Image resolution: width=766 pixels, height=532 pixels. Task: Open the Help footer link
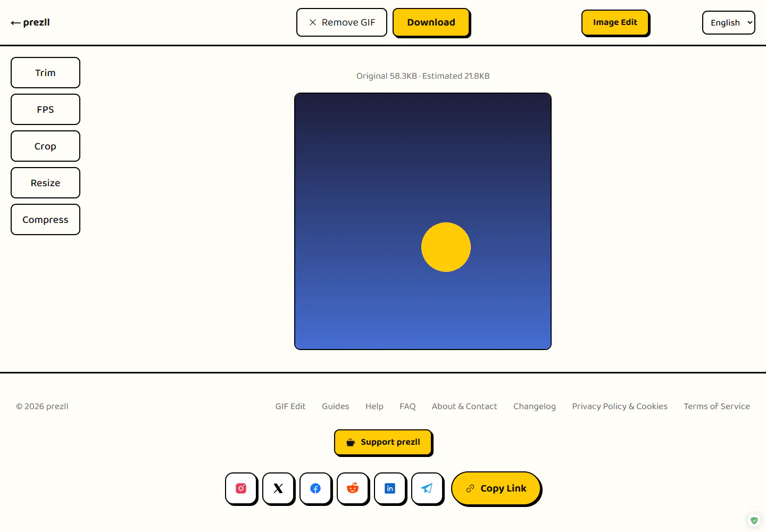click(x=374, y=406)
